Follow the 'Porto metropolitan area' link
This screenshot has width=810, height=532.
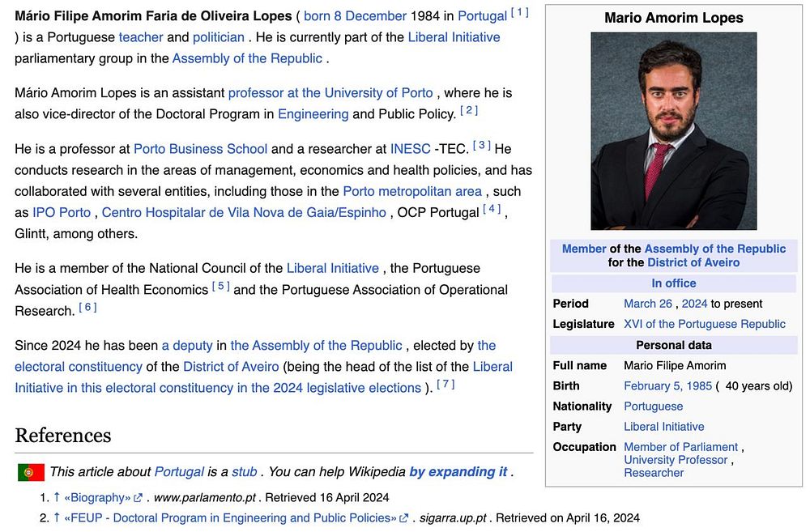[412, 192]
